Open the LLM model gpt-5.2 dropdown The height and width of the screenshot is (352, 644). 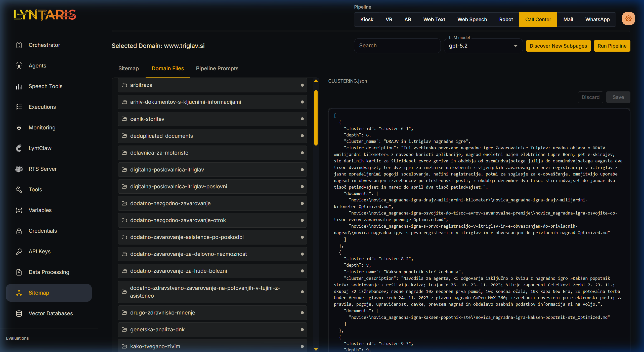pos(483,46)
